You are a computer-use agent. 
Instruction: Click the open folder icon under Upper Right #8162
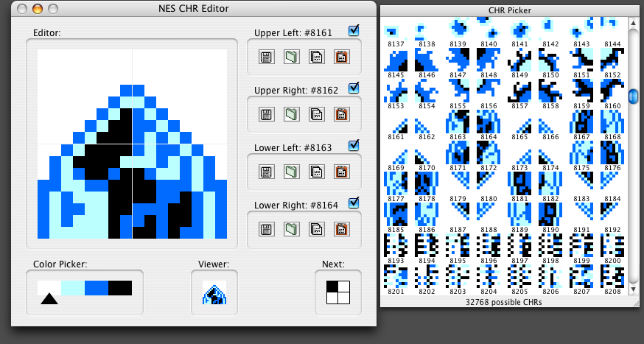tap(291, 114)
